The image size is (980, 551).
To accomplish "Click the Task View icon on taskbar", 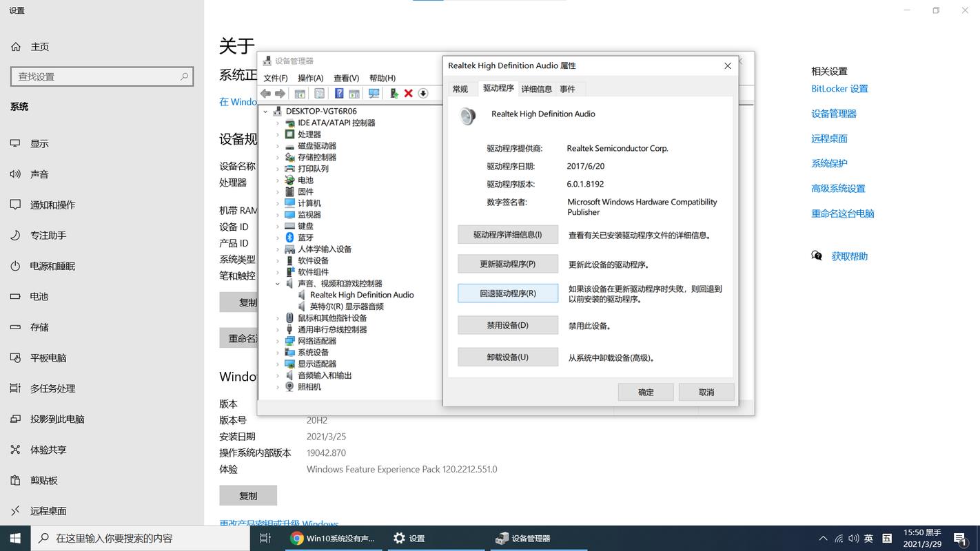I will tap(265, 538).
